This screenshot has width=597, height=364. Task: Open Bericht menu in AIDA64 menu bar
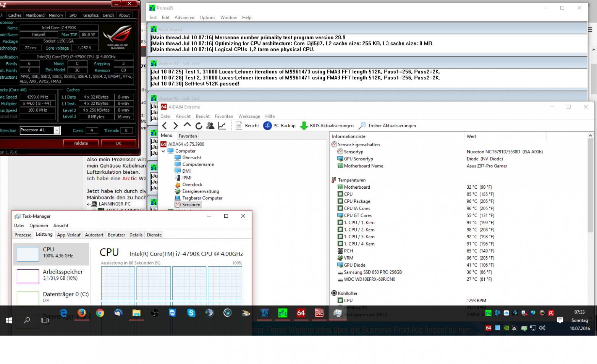pyautogui.click(x=203, y=116)
